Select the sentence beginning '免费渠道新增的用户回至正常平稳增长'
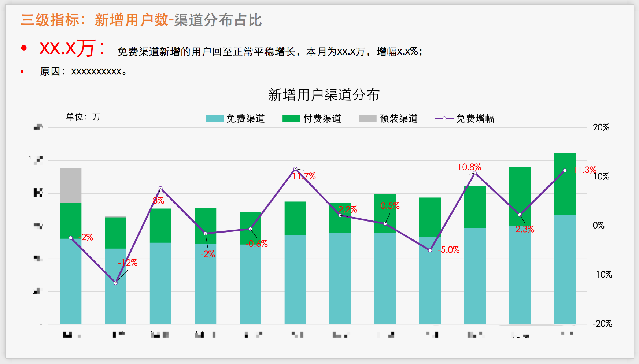 270,52
